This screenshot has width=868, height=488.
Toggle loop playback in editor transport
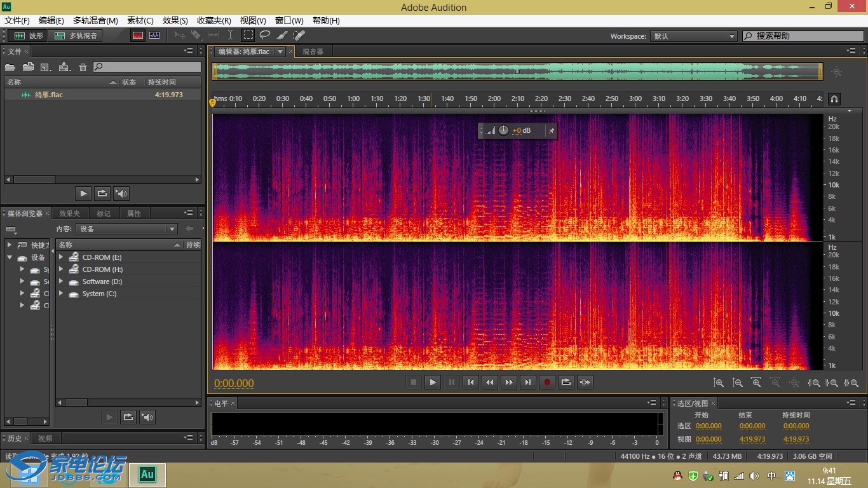(566, 382)
